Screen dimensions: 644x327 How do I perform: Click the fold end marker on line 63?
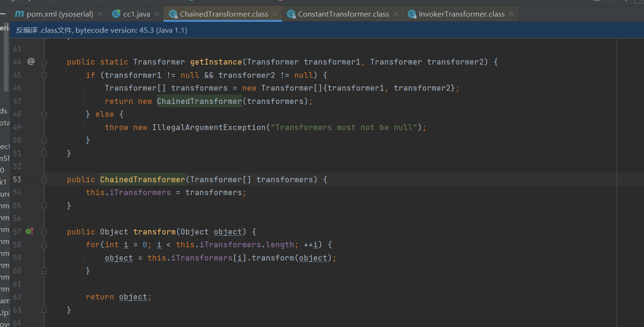pyautogui.click(x=44, y=310)
